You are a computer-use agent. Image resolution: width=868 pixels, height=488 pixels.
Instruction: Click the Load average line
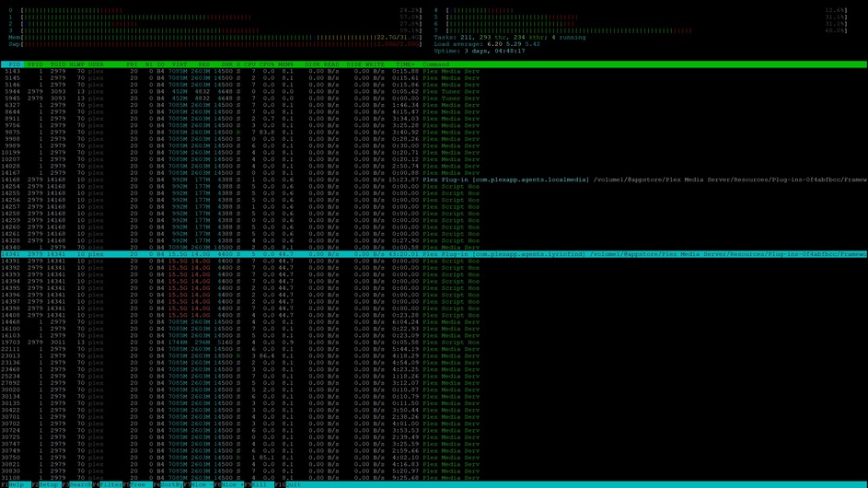coord(487,44)
